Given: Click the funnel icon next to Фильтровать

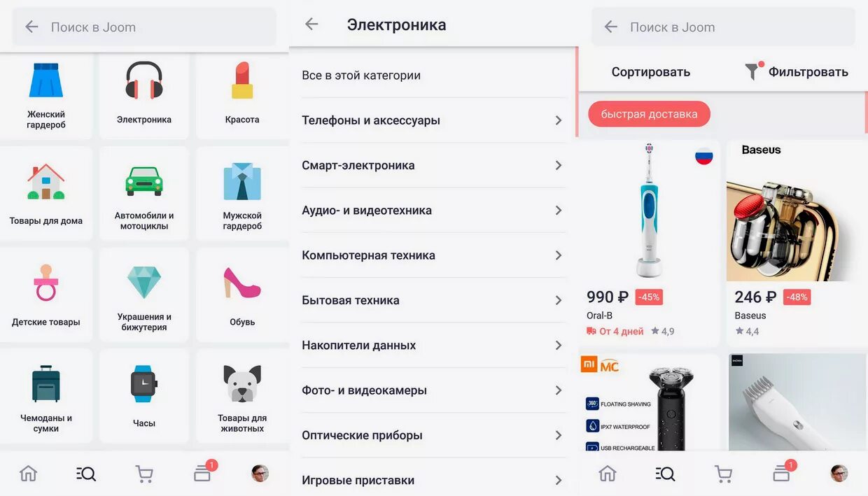Looking at the screenshot, I should 752,71.
